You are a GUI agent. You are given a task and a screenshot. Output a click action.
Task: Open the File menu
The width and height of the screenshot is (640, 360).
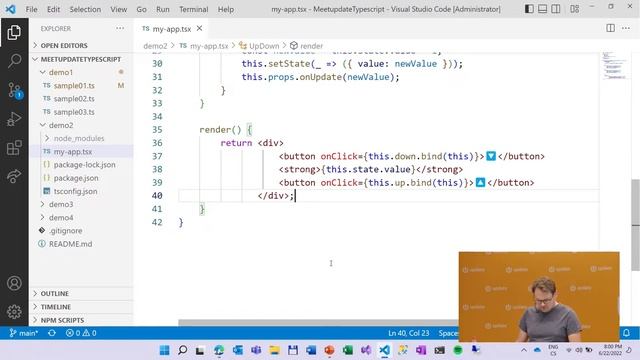[31, 9]
